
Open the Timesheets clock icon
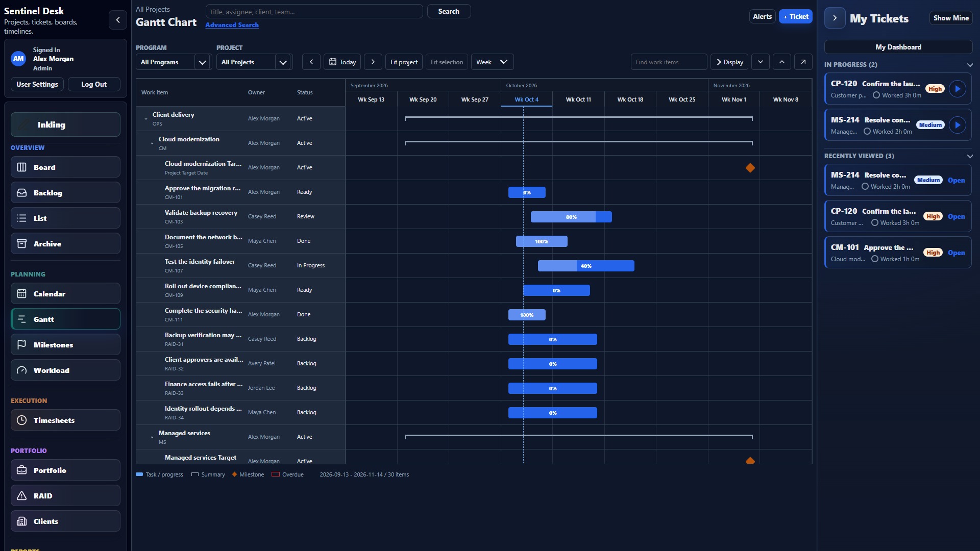pyautogui.click(x=22, y=420)
